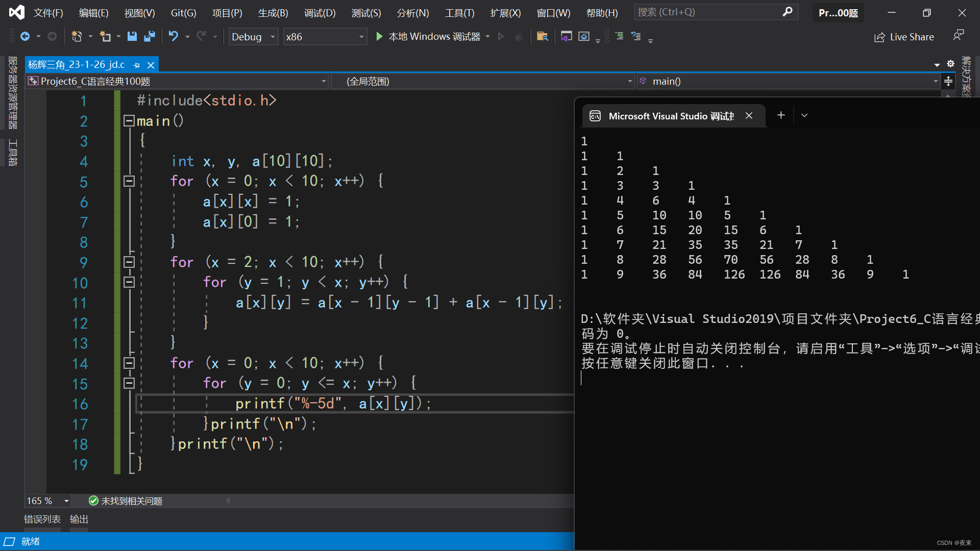Click the 搜索 (Ctrl+Q) search box
This screenshot has height=551, width=980.
click(709, 12)
